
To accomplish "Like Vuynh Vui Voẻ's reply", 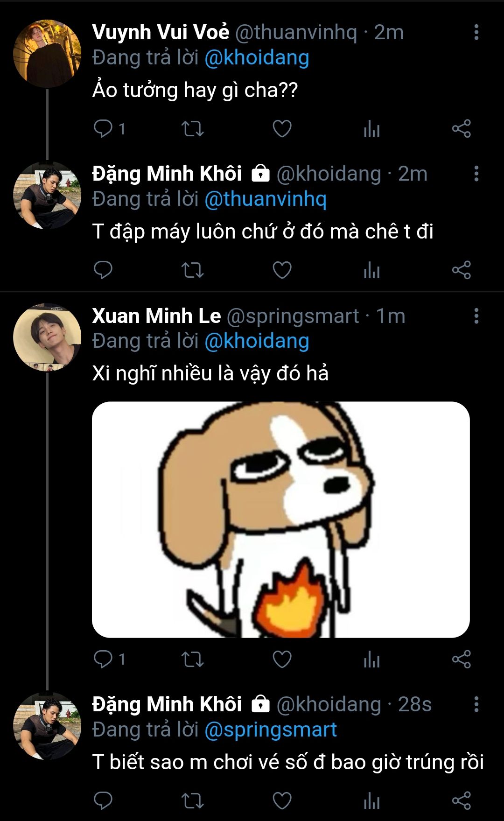I will [282, 129].
